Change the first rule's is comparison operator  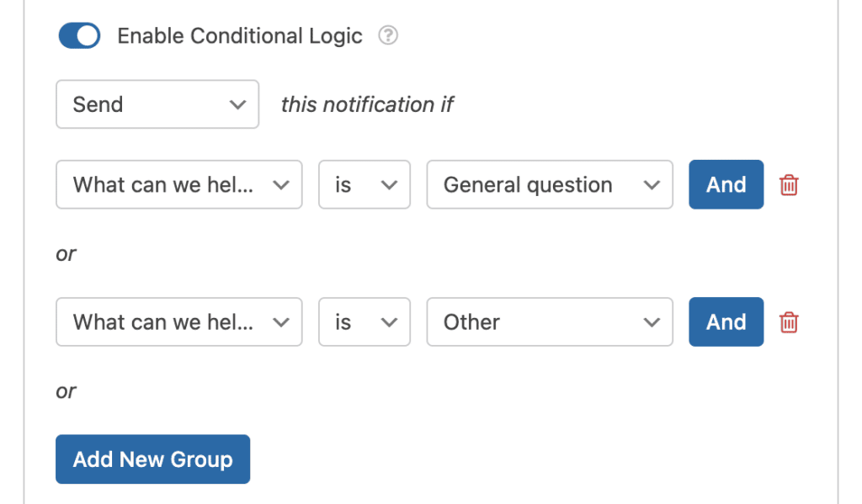(x=364, y=184)
